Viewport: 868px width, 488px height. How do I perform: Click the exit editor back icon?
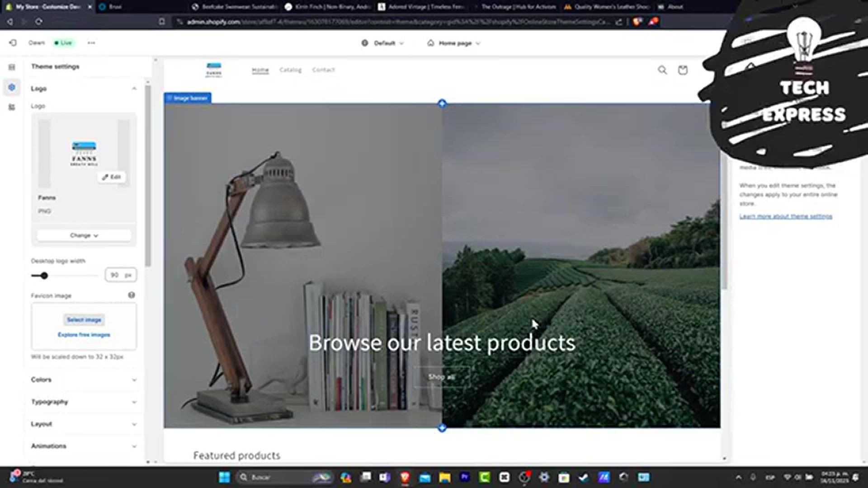click(x=13, y=42)
